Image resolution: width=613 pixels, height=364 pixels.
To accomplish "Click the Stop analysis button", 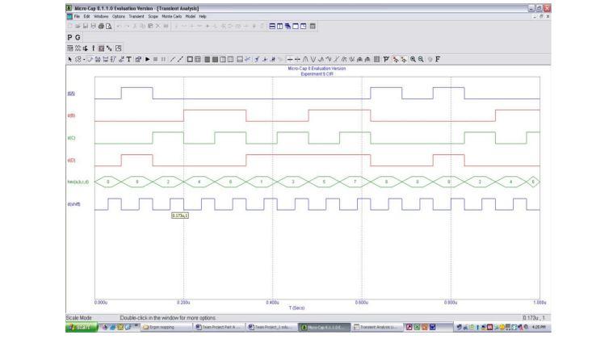I will 155,60.
